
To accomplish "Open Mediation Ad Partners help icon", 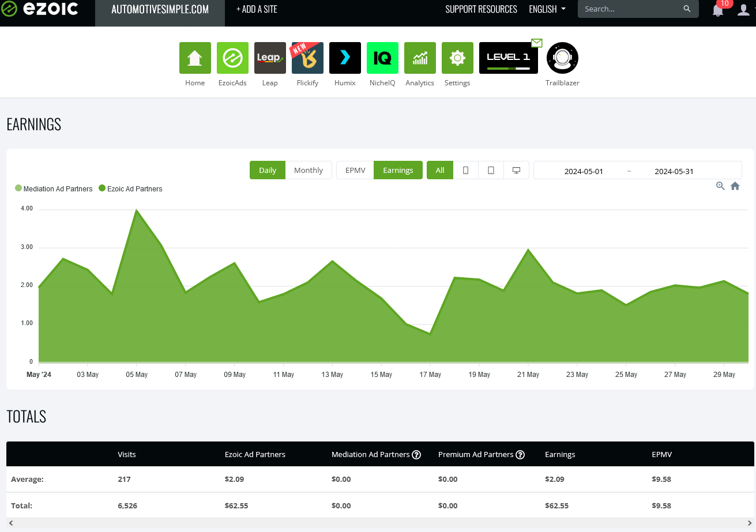I will point(416,455).
